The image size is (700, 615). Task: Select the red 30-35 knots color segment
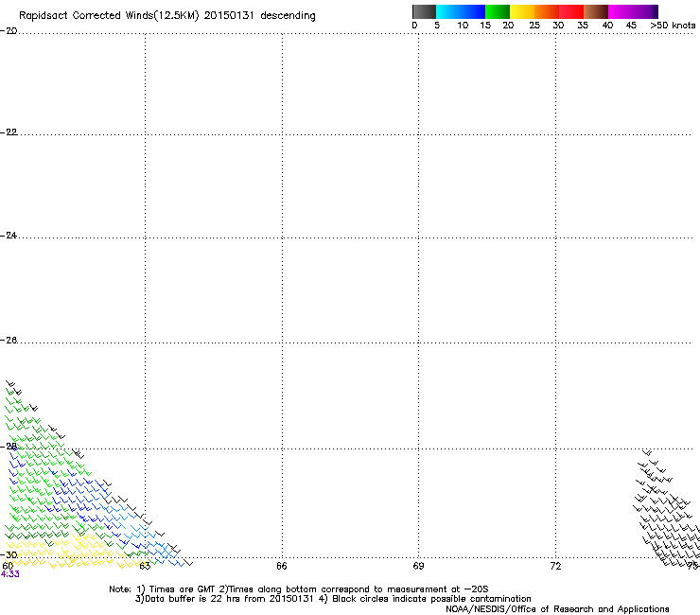tap(571, 11)
